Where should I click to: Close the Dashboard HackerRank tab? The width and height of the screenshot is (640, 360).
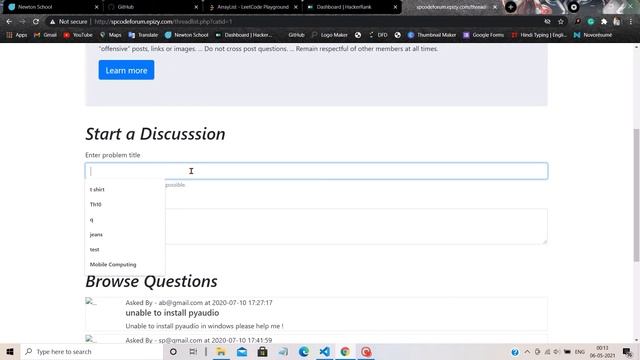pyautogui.click(x=395, y=7)
